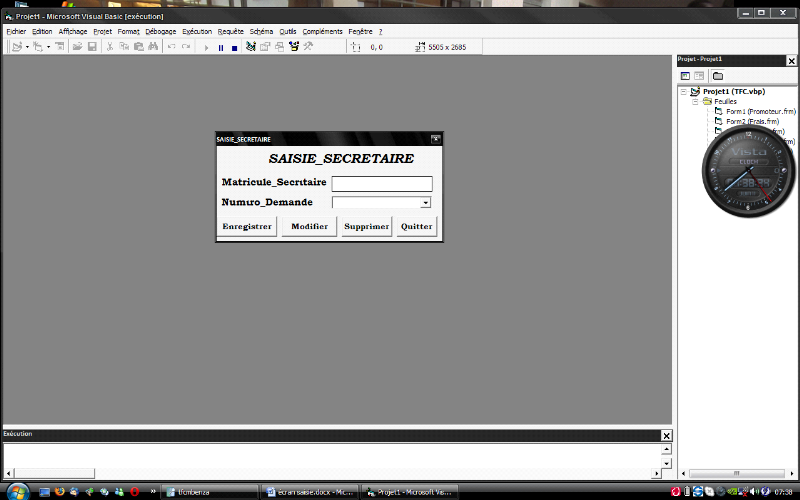Collapse the Feuilles folder node
Screen dimensions: 800x500
(x=695, y=101)
